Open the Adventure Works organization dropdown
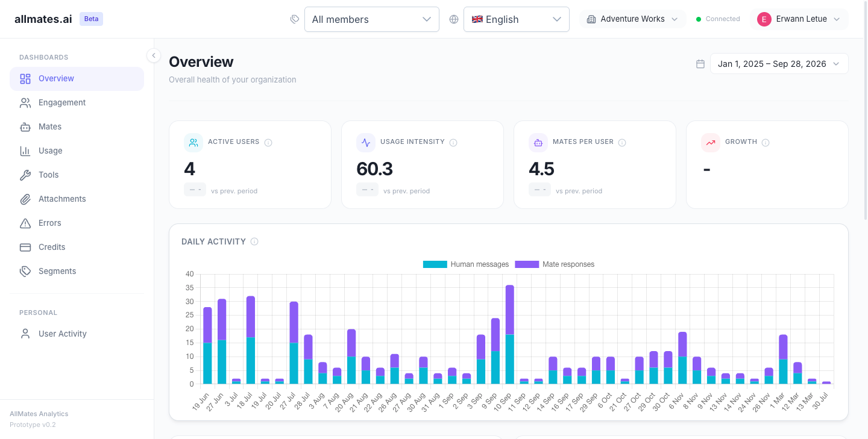Screen dimensions: 868x439 [x=633, y=19]
